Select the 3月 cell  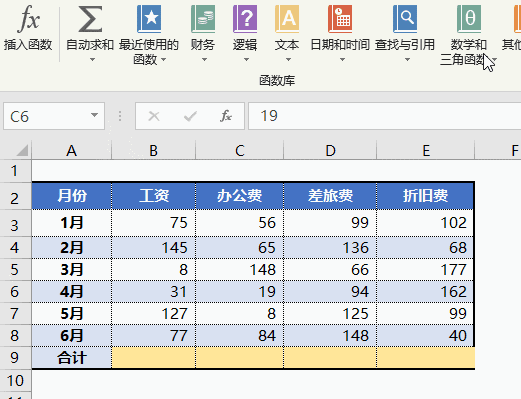coord(72,269)
